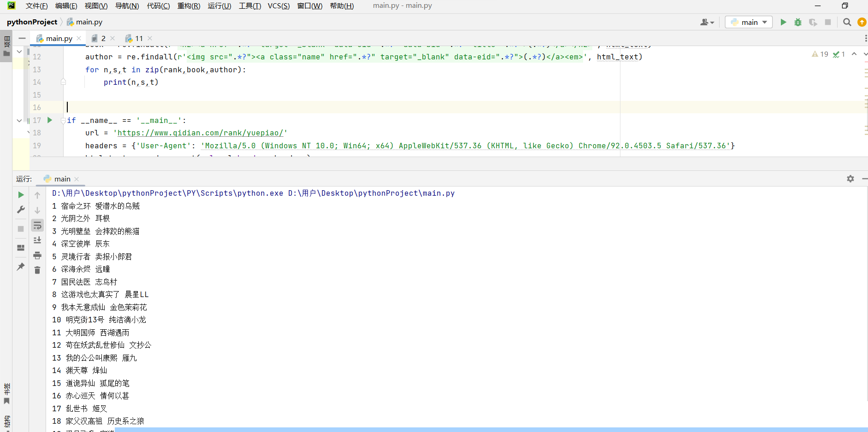Screen dimensions: 868x432
Task: Click the 19 warnings indicator
Action: [x=820, y=54]
